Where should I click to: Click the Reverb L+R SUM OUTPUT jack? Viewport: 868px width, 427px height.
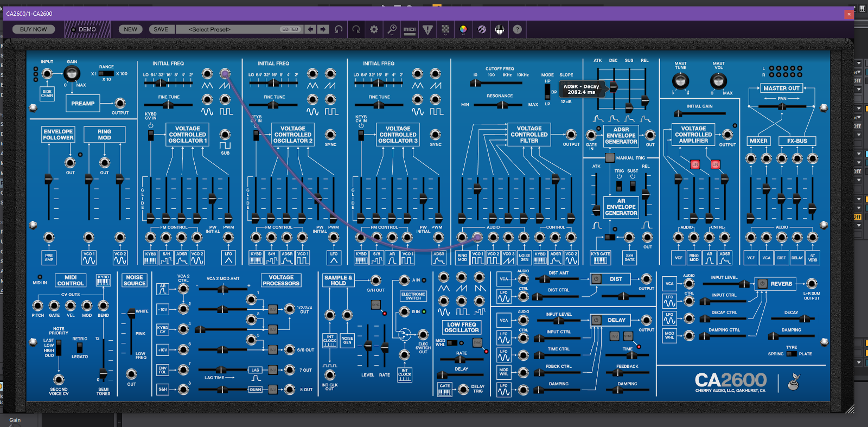(x=812, y=283)
